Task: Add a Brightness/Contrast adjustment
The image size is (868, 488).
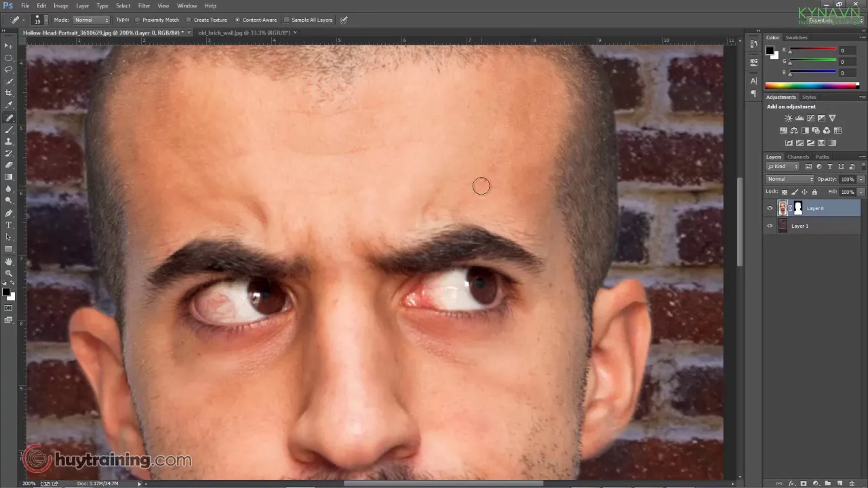Action: tap(788, 119)
